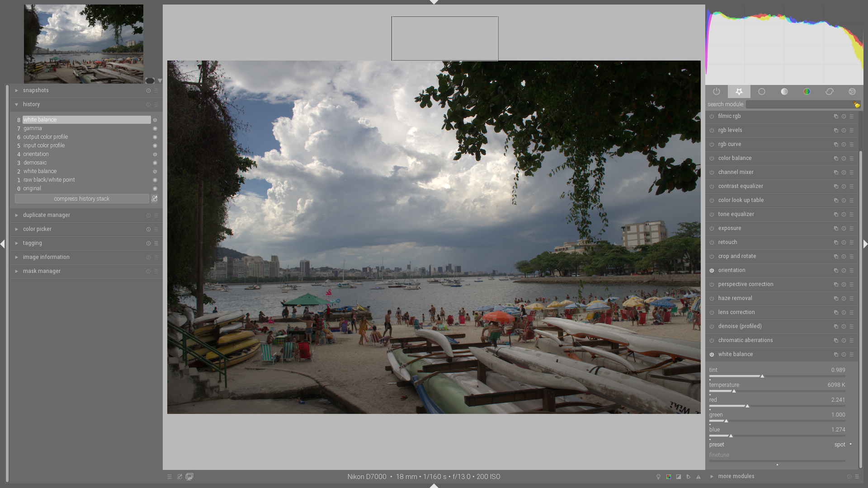Select history item 0 original

[x=86, y=188]
